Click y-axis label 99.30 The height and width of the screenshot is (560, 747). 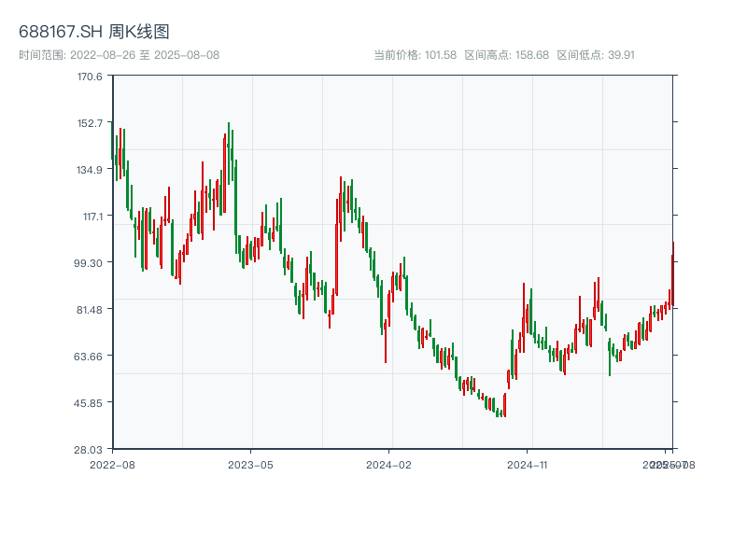(x=88, y=263)
